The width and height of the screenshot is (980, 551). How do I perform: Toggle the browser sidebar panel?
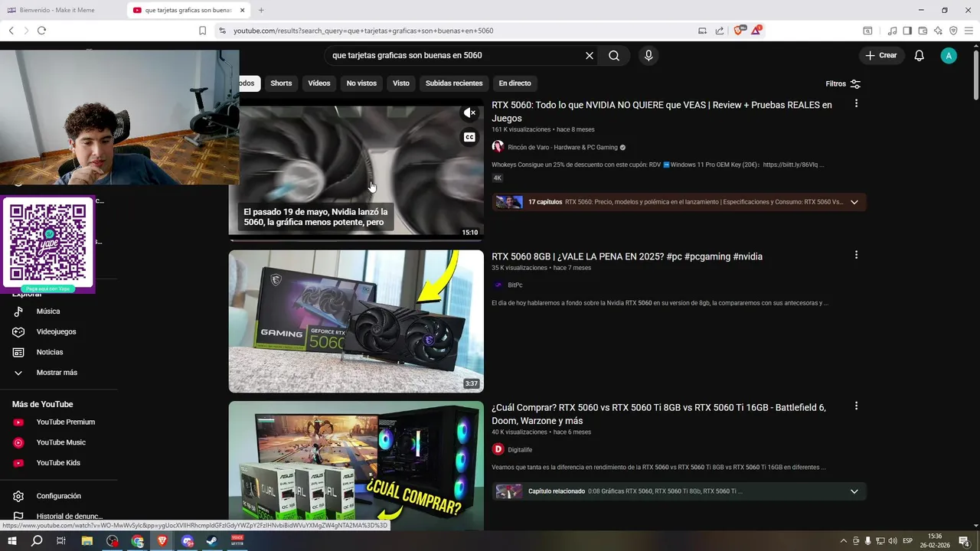[x=907, y=31]
